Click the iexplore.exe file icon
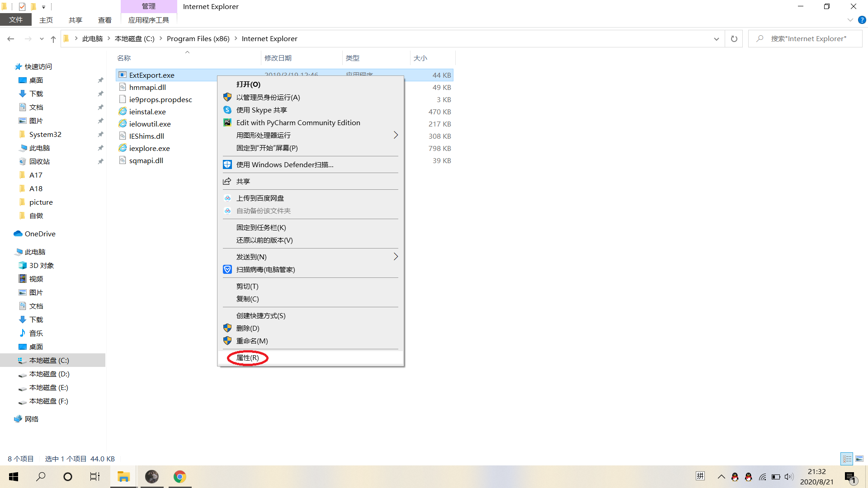Viewport: 868px width, 488px height. (123, 148)
